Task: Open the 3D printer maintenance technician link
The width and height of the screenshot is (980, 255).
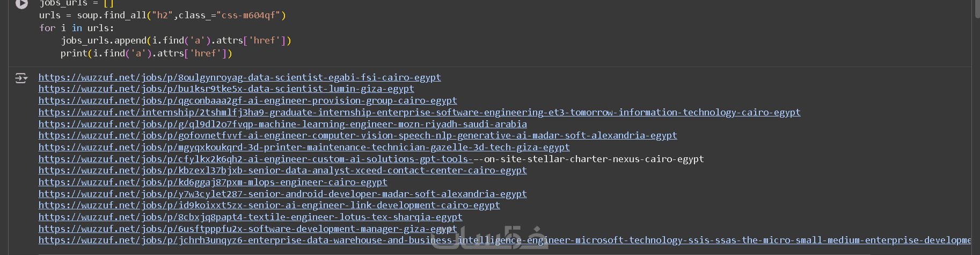Action: click(x=304, y=147)
